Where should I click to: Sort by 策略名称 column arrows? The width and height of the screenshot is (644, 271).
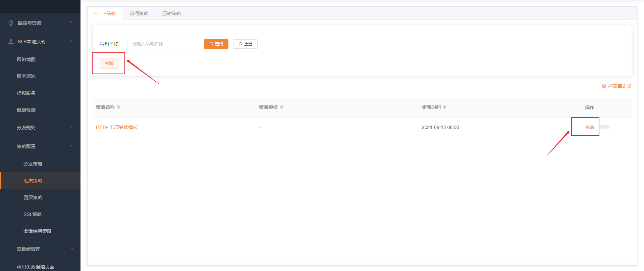pyautogui.click(x=119, y=107)
